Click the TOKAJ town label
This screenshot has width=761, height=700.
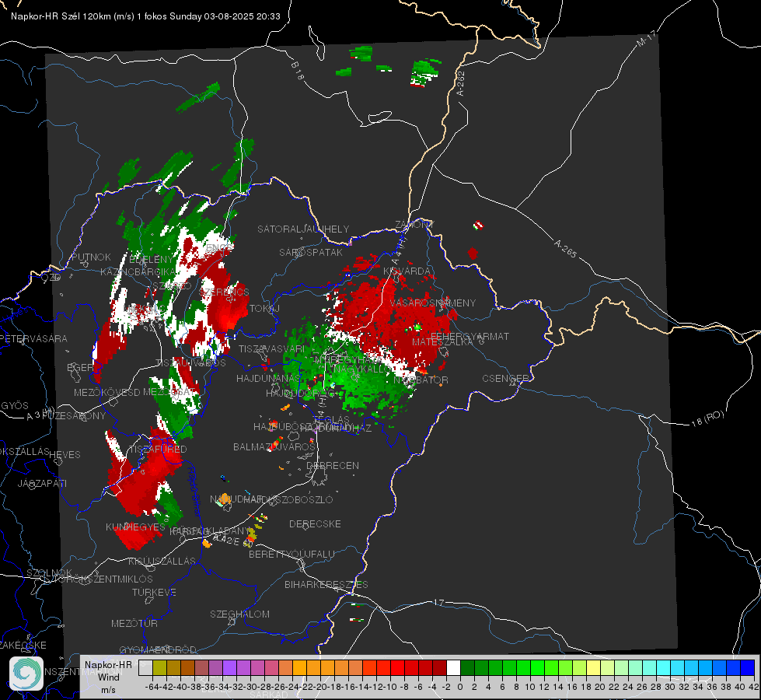point(264,309)
